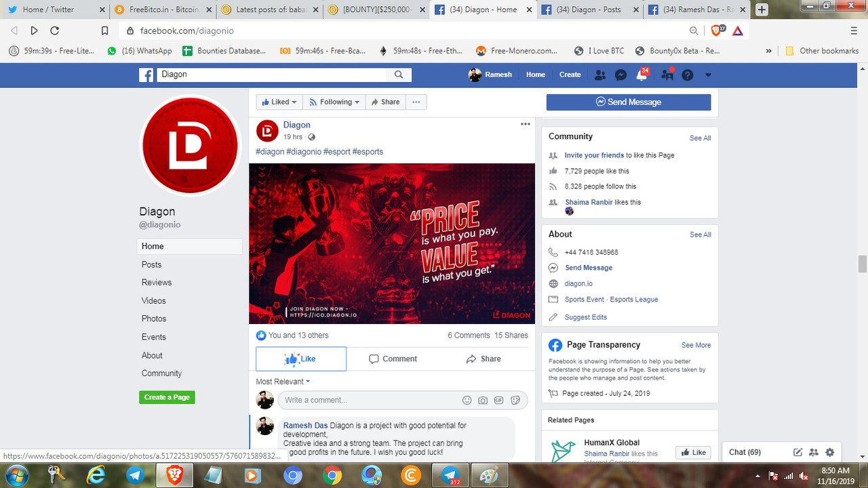
Task: Open the Liked dropdown button
Action: [279, 102]
